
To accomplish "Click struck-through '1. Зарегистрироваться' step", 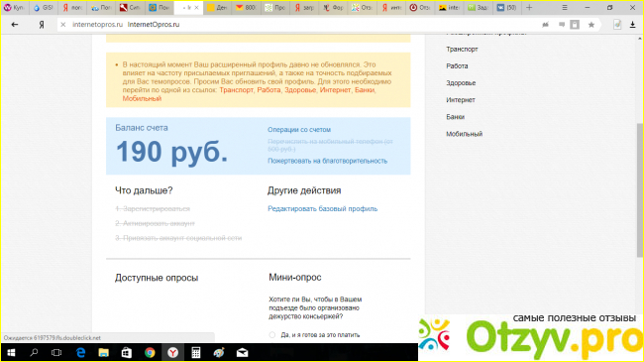I will (x=153, y=209).
